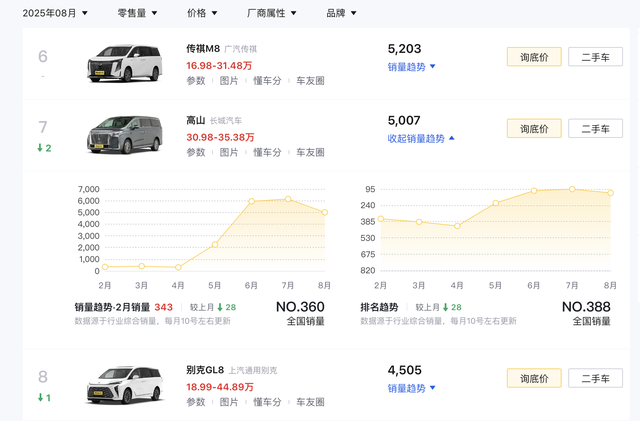This screenshot has width=640, height=421.
Task: Select the 5月 point on ranking chart
Action: point(496,203)
